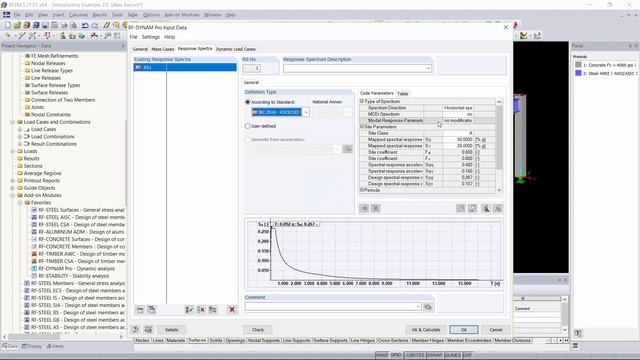Click the red-cross list icon below spectra list
This screenshot has height=360, width=640.
(x=201, y=309)
